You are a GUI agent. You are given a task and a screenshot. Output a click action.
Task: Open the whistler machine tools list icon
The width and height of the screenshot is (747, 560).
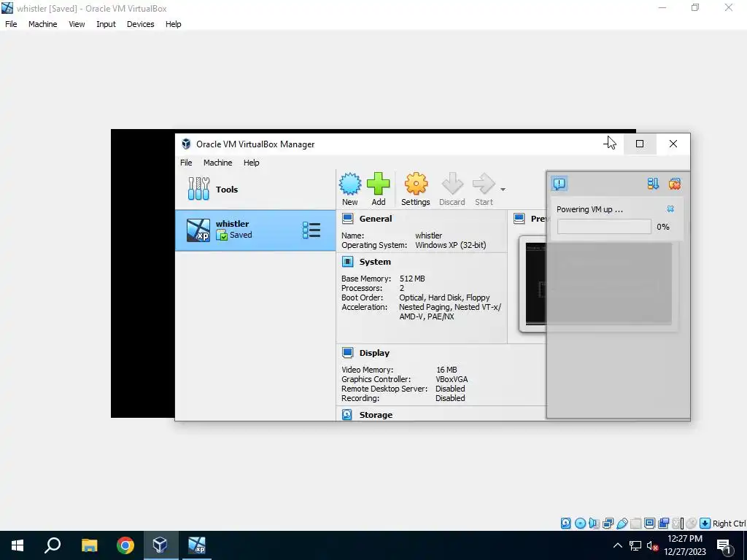tap(311, 230)
